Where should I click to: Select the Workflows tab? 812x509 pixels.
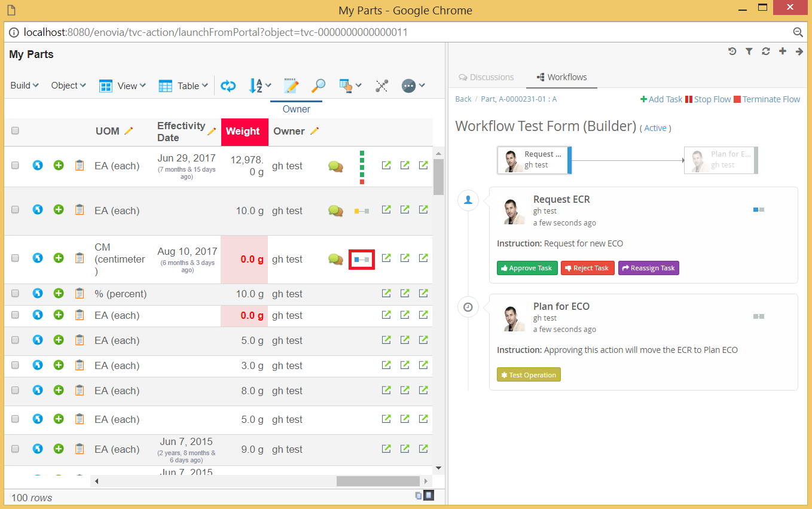pyautogui.click(x=561, y=77)
